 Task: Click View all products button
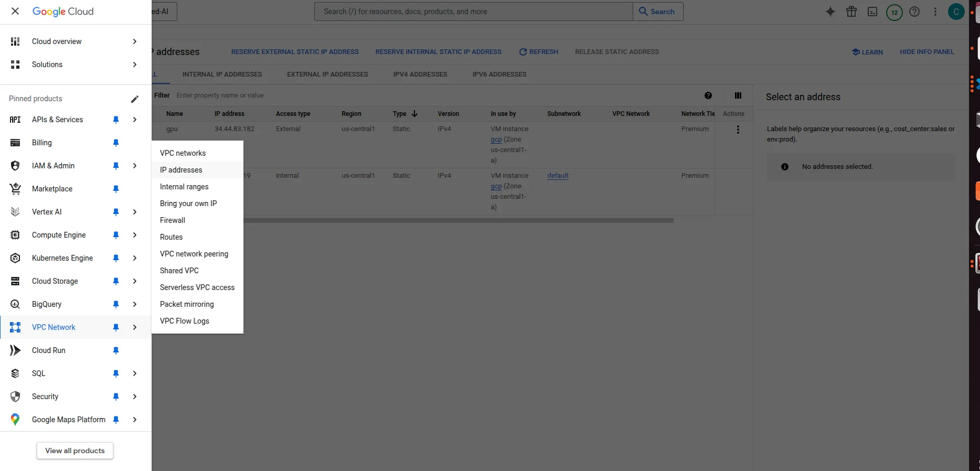(75, 451)
